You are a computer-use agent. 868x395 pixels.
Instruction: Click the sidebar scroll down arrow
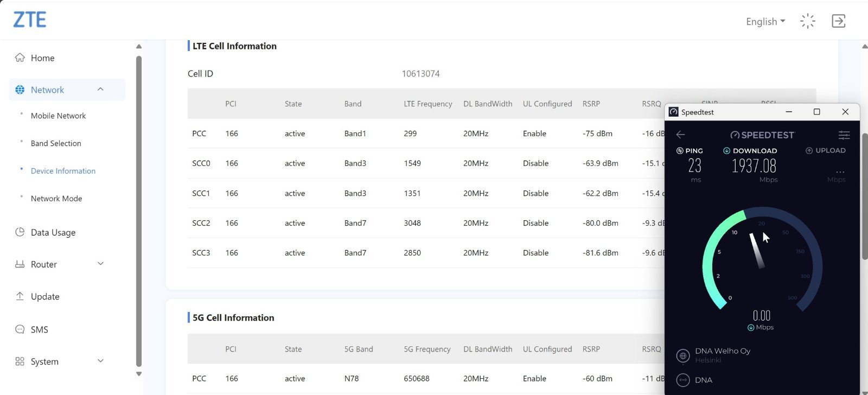(139, 374)
